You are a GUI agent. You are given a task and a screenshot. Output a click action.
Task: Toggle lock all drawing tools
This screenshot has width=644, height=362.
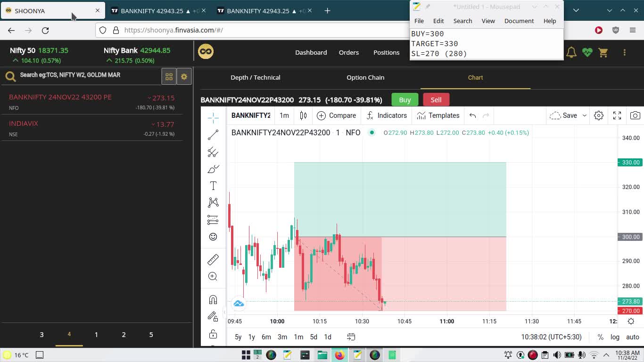(213, 334)
